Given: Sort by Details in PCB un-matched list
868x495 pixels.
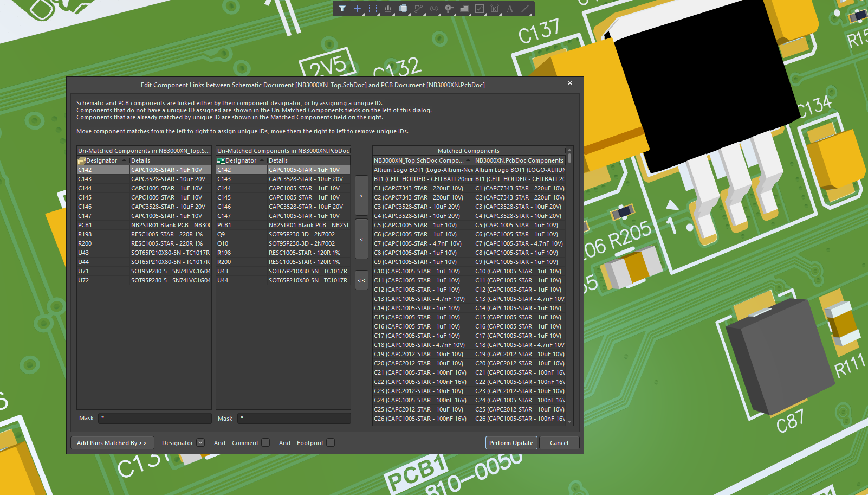Looking at the screenshot, I should pos(309,160).
